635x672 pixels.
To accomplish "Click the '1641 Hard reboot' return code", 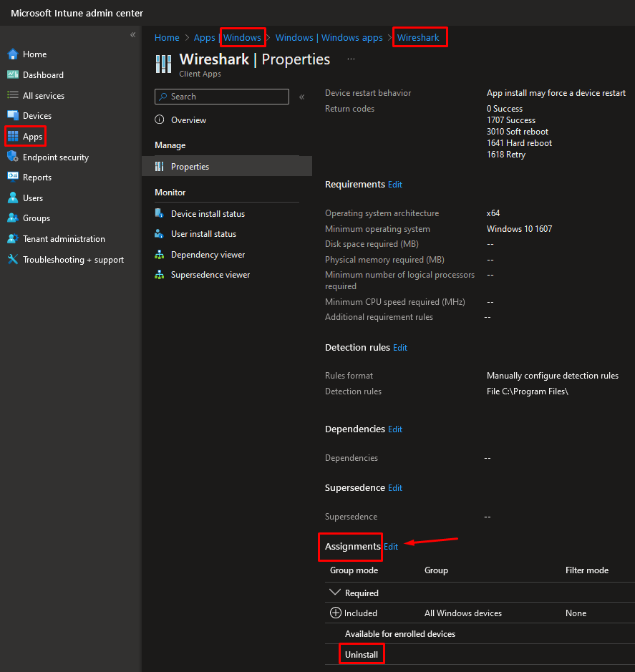I will click(519, 143).
